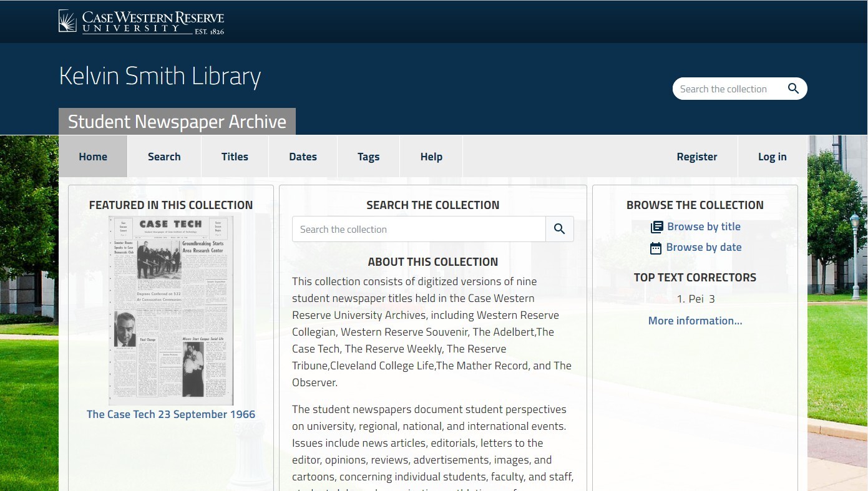The image size is (868, 491).
Task: Click inside the header search field
Action: click(727, 89)
